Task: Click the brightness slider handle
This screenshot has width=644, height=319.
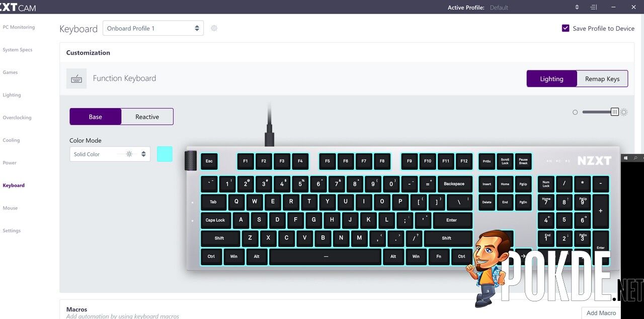Action: (x=615, y=112)
